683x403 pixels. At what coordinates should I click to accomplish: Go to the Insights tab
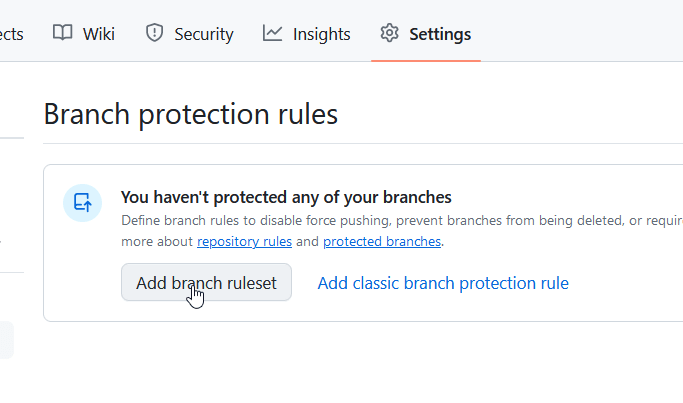click(321, 34)
